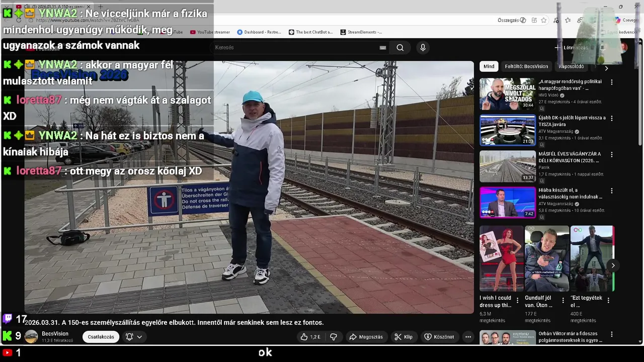Open the on-screen keyboard icon in search box

pos(383,48)
